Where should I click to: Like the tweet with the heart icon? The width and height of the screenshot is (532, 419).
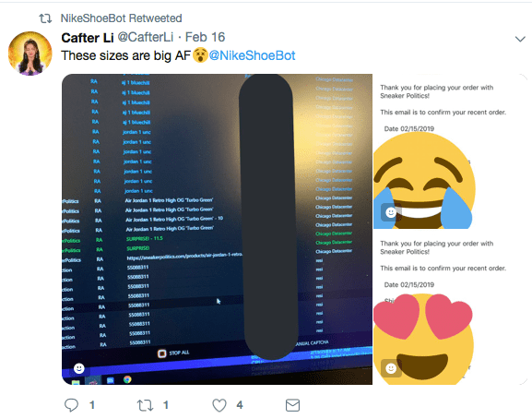point(219,405)
